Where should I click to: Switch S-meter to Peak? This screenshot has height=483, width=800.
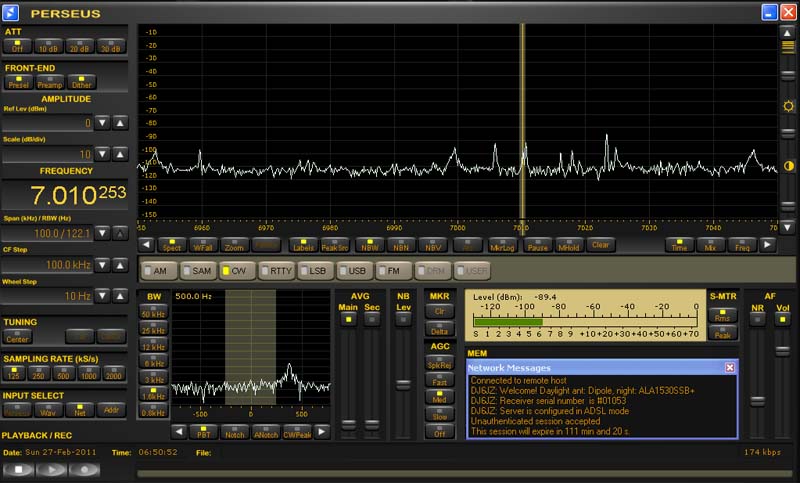[x=722, y=332]
